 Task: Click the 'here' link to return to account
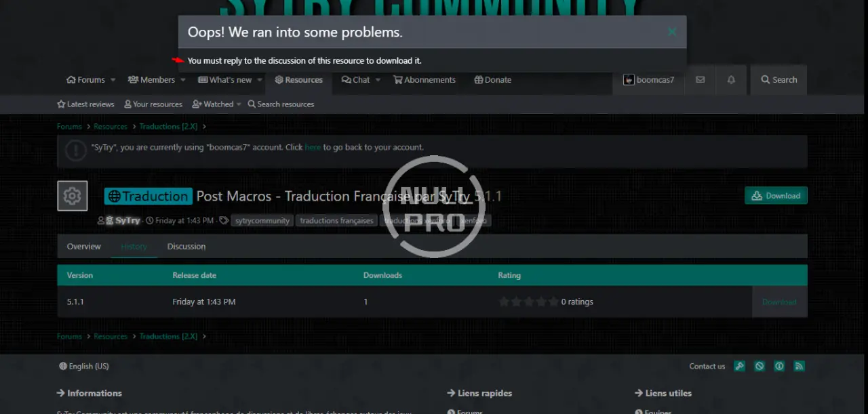[x=313, y=147]
